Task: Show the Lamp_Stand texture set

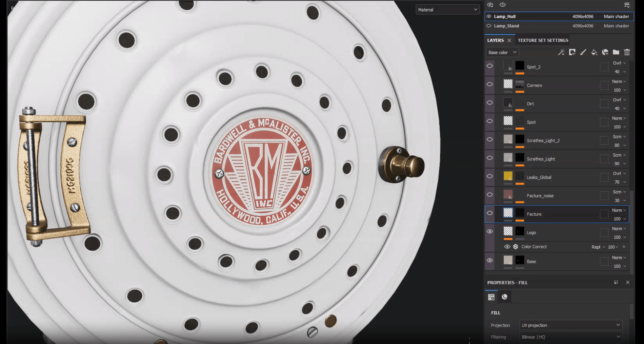Action: point(489,26)
